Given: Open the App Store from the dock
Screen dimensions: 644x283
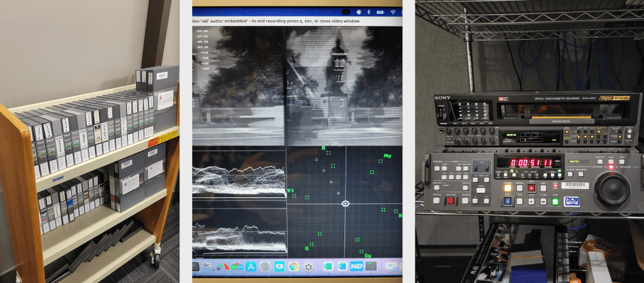Looking at the screenshot, I should (x=251, y=267).
